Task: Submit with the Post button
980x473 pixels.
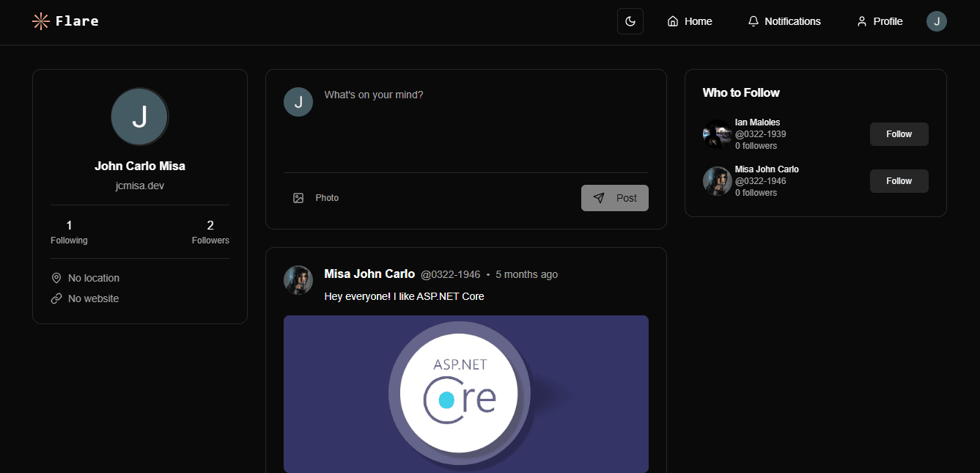Action: click(615, 198)
